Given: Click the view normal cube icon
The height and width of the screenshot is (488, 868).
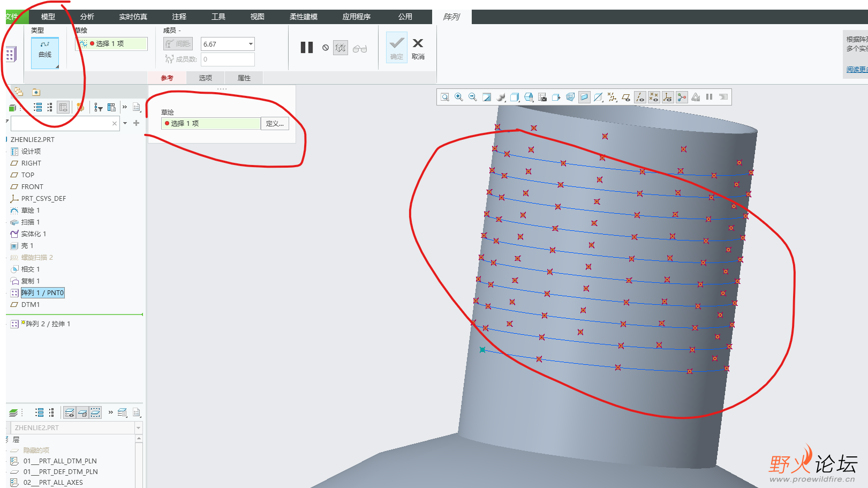Looking at the screenshot, I should coord(556,97).
